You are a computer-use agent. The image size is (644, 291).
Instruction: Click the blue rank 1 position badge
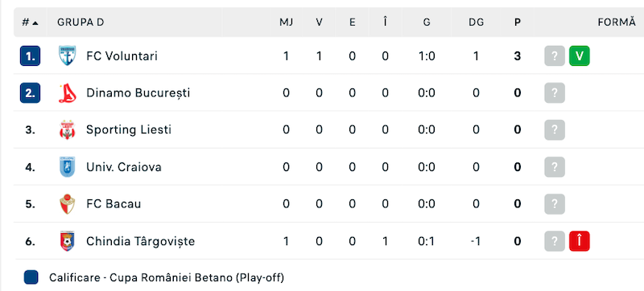point(30,55)
